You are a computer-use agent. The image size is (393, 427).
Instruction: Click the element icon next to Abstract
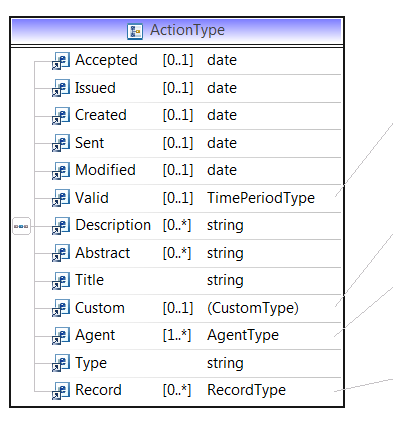tap(61, 253)
